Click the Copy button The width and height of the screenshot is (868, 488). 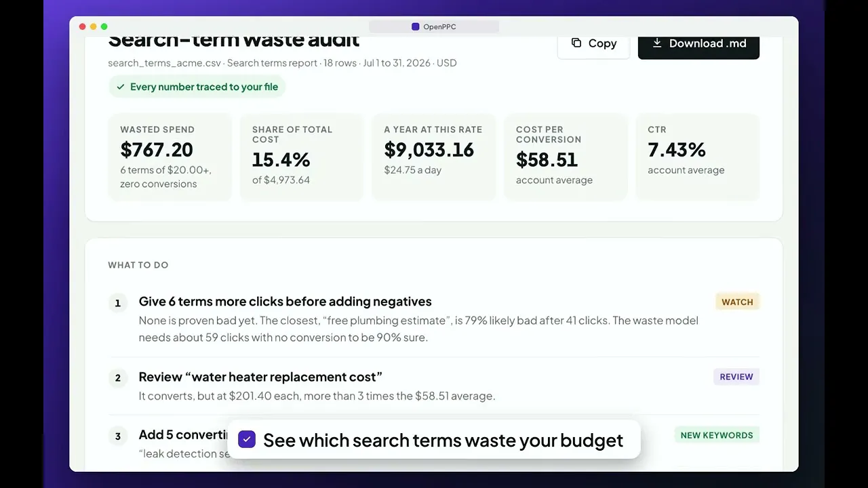pos(593,43)
